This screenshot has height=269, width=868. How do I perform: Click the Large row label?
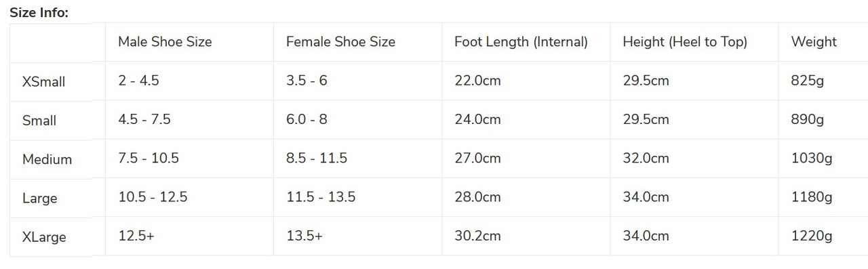point(40,199)
